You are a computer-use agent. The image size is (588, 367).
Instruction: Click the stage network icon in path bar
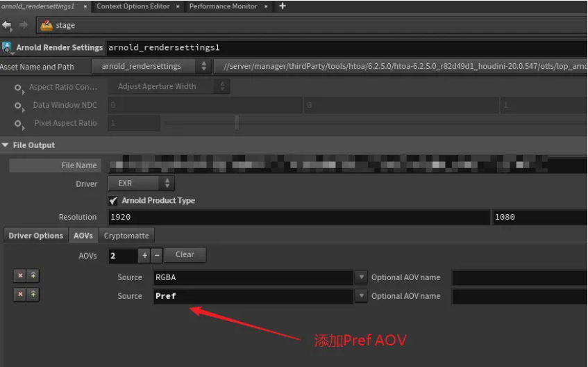[47, 25]
